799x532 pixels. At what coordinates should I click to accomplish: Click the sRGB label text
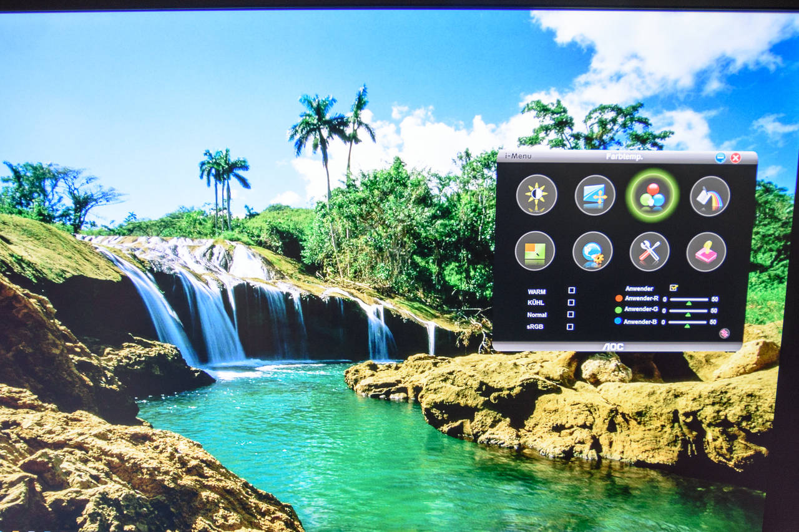coord(536,327)
